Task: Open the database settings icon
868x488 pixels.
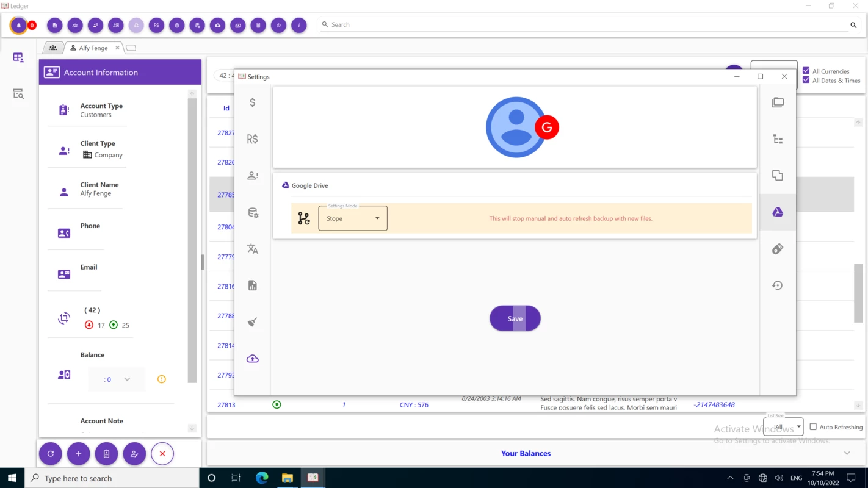Action: pos(253,212)
